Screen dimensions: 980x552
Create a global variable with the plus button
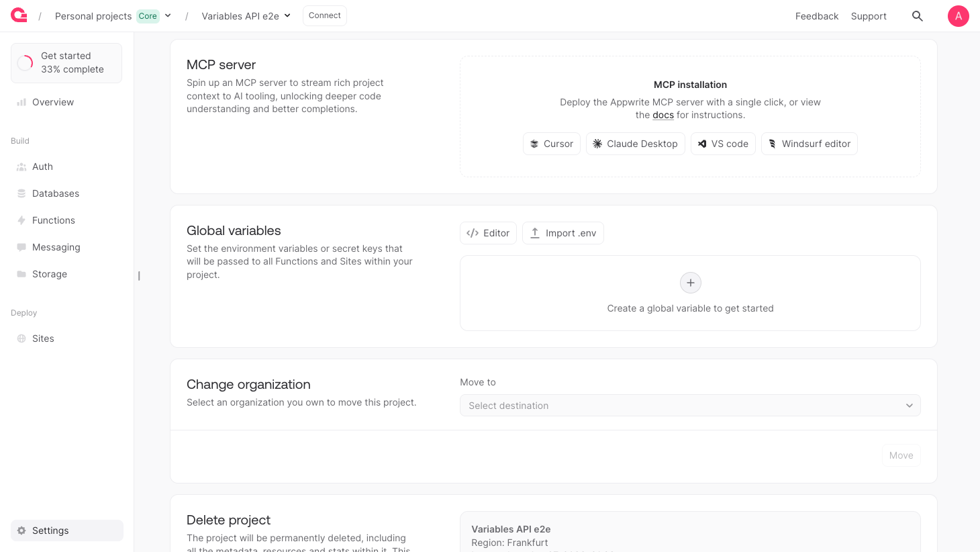690,282
